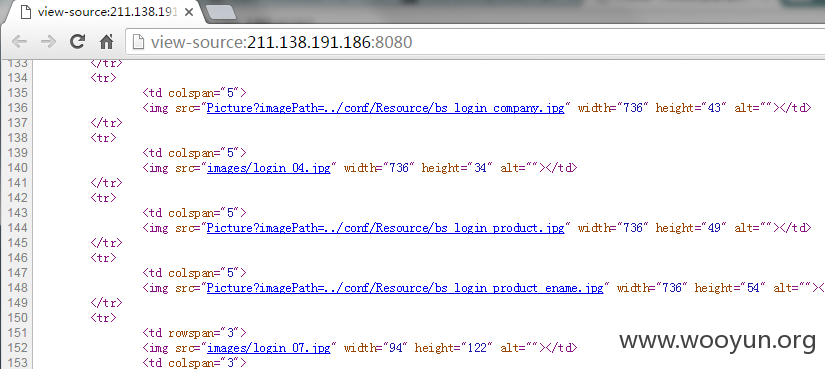Click td colspan="5" on line 143
Image resolution: width=825 pixels, height=369 pixels.
pos(194,213)
